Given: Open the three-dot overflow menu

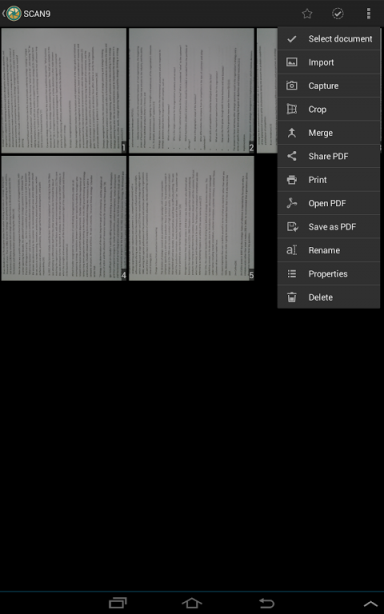Looking at the screenshot, I should pyautogui.click(x=368, y=14).
